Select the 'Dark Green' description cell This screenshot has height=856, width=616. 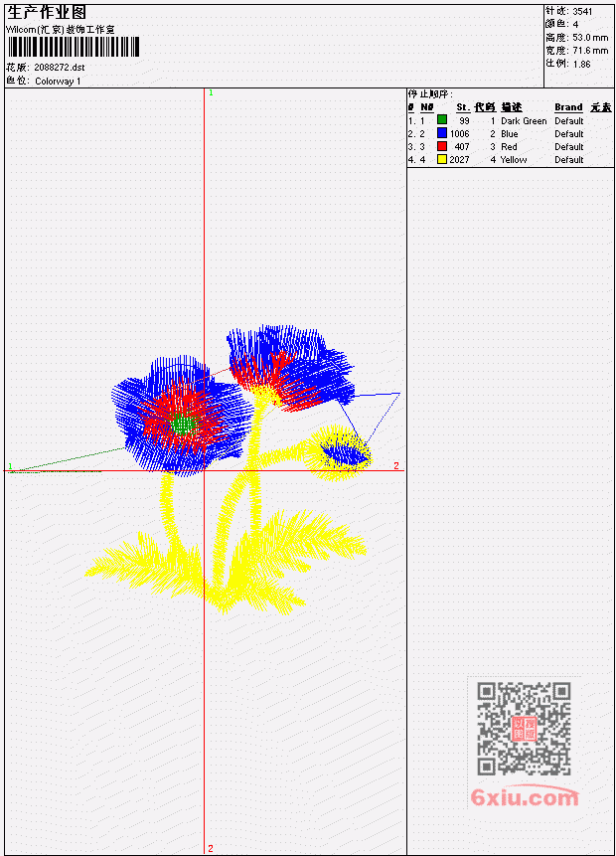(524, 121)
